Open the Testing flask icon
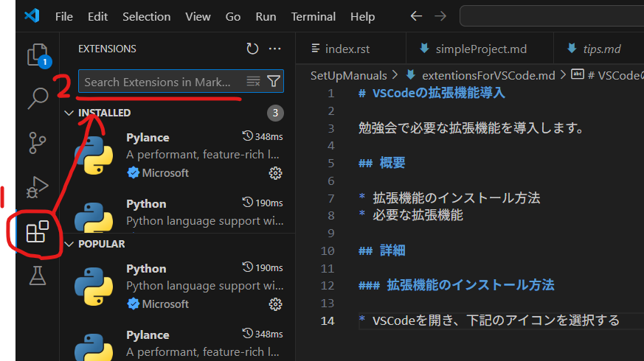644x361 pixels. [x=37, y=276]
